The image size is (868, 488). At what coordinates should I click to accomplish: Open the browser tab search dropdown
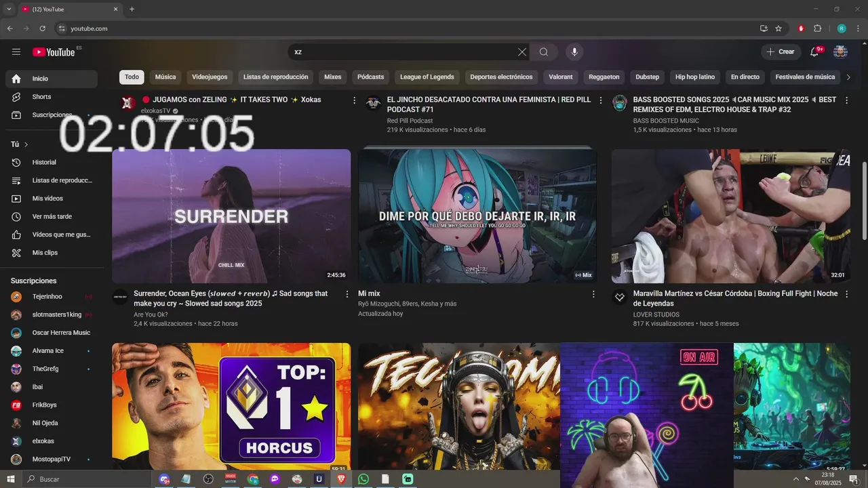click(9, 9)
